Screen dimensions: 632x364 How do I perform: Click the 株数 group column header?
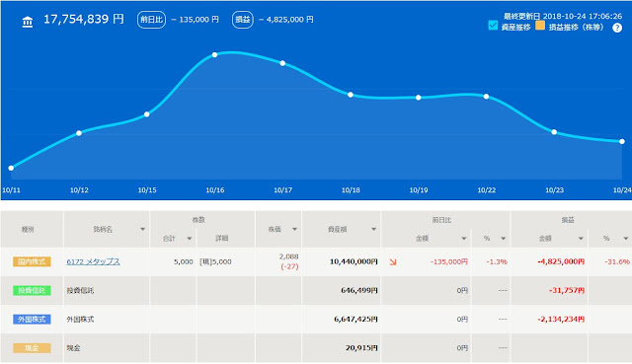pyautogui.click(x=198, y=220)
